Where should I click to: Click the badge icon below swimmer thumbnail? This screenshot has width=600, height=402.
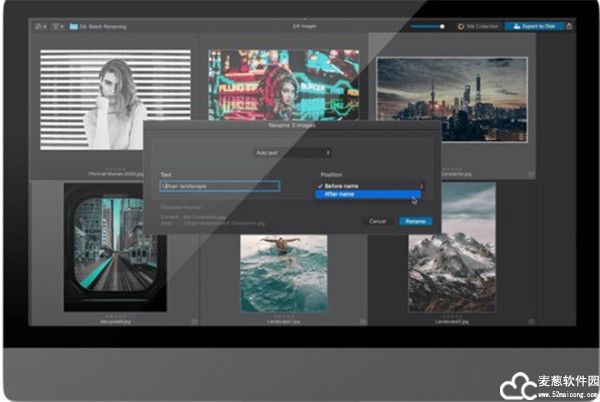(x=361, y=322)
